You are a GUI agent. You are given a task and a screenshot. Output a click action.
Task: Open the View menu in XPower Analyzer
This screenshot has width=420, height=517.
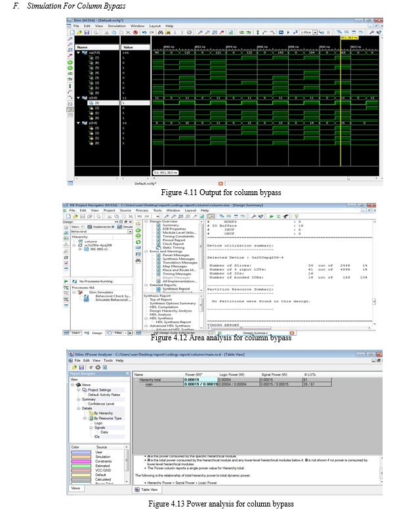(96, 361)
